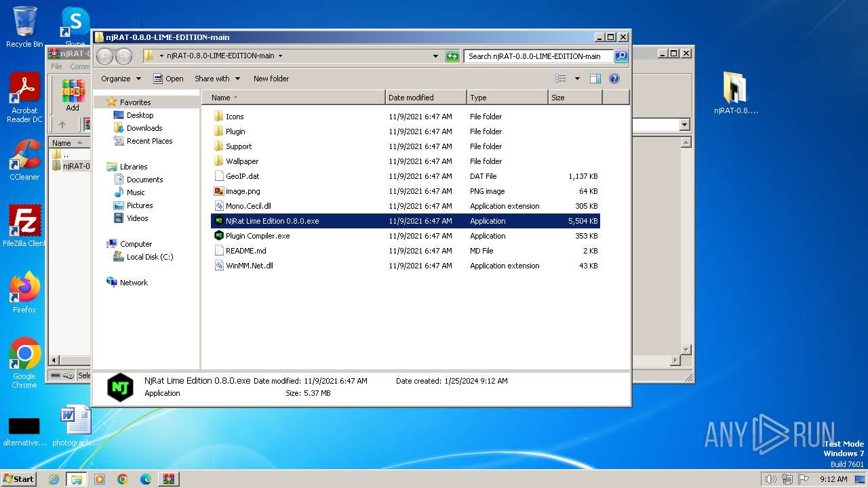Sort by the Size column header
Image resolution: width=868 pixels, height=488 pixels.
click(x=575, y=98)
